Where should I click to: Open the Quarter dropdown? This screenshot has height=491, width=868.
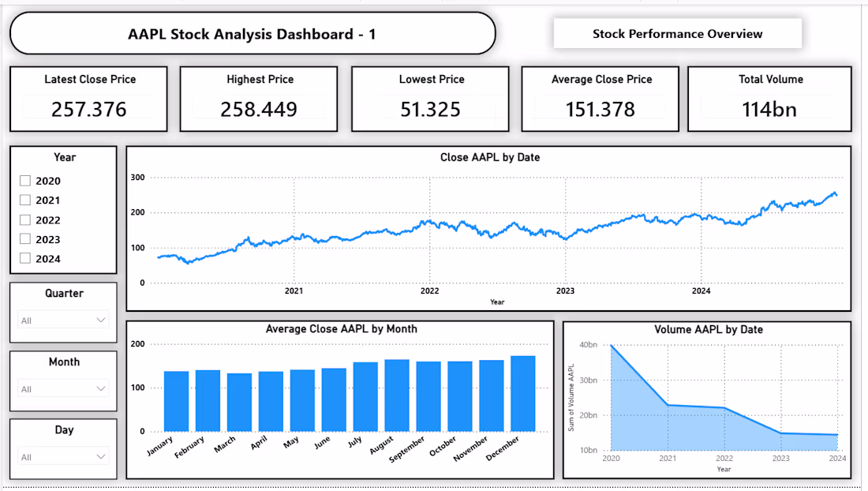[x=63, y=320]
